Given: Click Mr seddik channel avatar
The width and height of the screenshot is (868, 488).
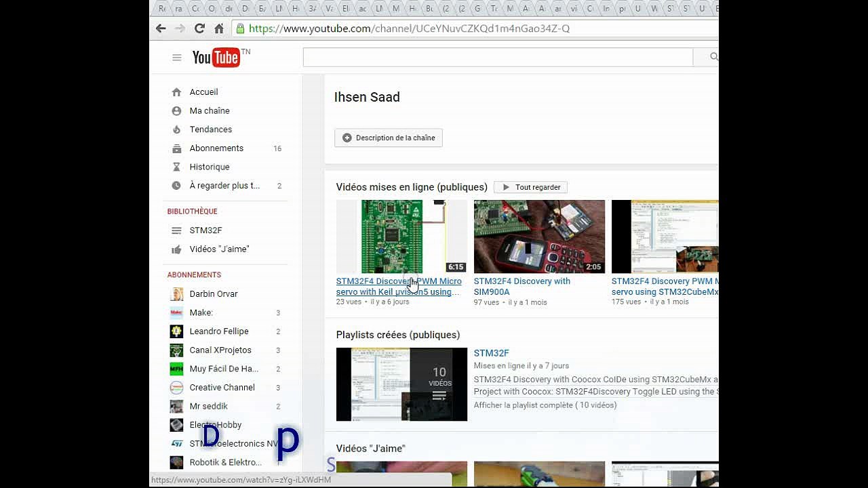Looking at the screenshot, I should [176, 407].
